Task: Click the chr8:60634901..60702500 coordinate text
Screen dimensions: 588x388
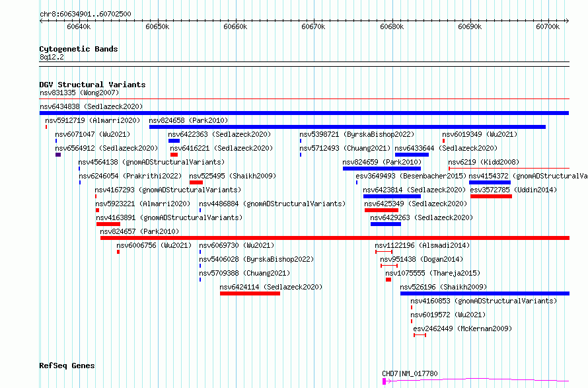Action: coord(85,15)
